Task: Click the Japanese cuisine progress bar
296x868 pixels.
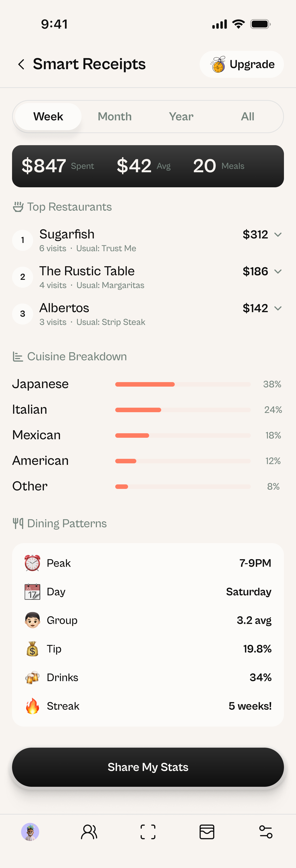Action: click(x=183, y=384)
